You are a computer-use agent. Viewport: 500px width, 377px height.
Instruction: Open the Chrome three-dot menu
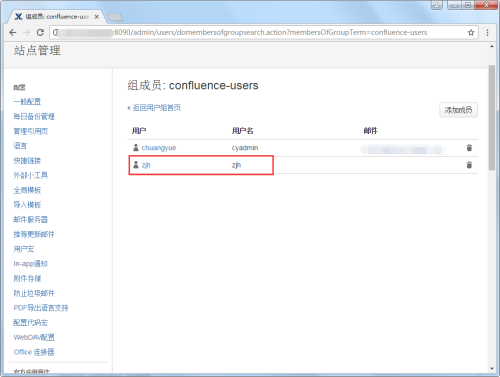487,32
